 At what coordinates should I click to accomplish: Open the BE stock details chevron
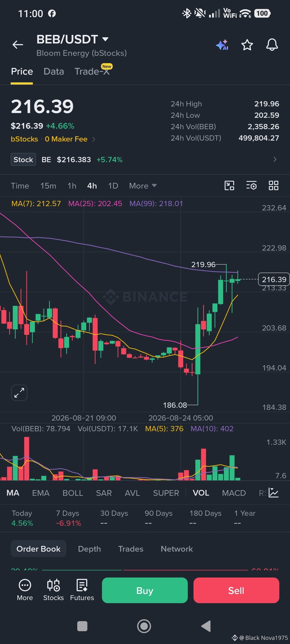pyautogui.click(x=275, y=159)
